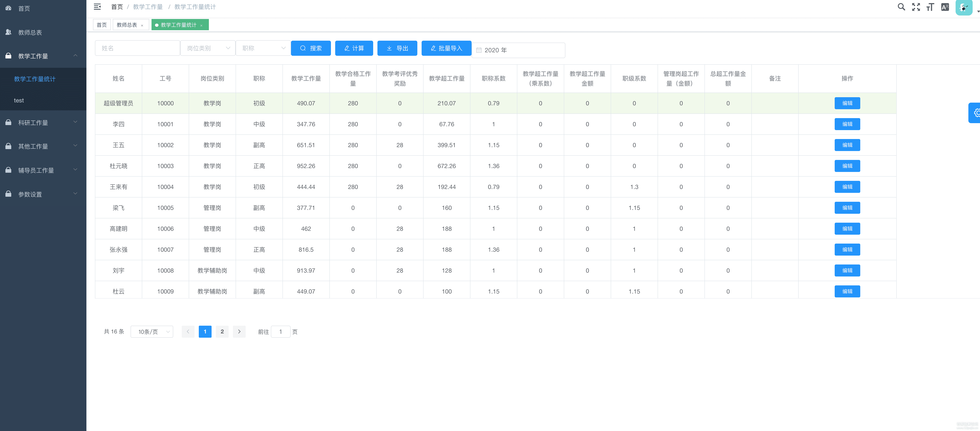The image size is (980, 431).
Task: Go to pagination page 2
Action: [x=222, y=331]
